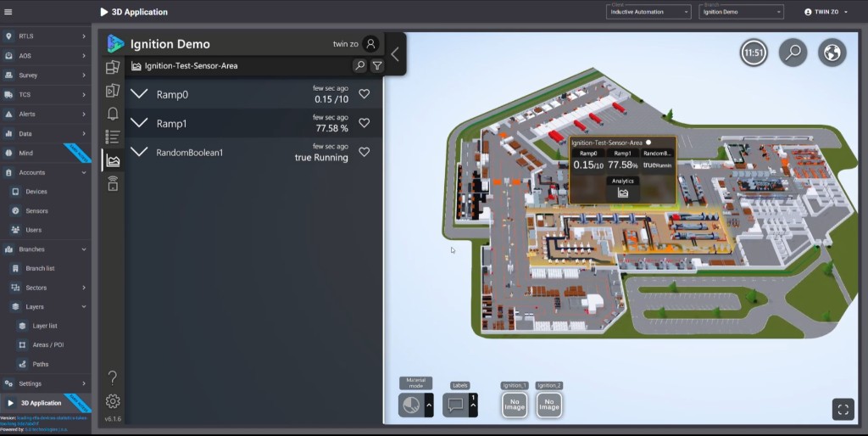
Task: Select the Ignition_2 view thumbnail
Action: [x=548, y=405]
